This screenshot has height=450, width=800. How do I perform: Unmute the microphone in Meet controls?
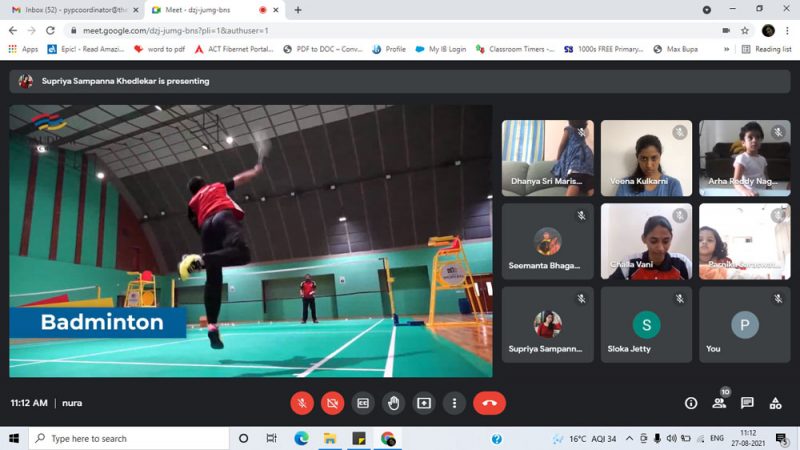[x=301, y=403]
